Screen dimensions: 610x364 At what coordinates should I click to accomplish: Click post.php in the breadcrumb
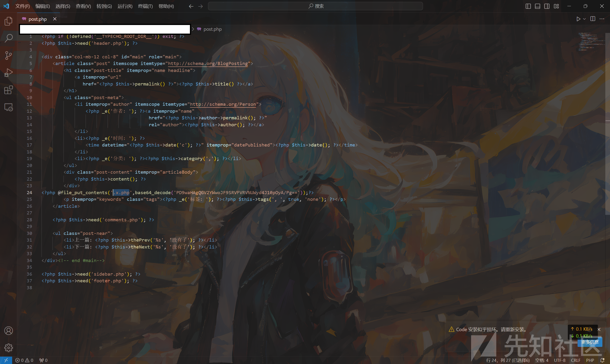coord(212,29)
